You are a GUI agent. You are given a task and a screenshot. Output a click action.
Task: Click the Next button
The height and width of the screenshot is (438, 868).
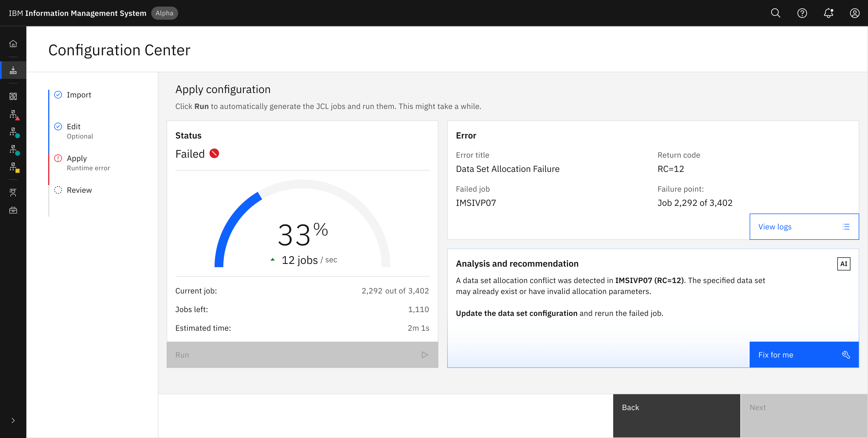pos(804,416)
